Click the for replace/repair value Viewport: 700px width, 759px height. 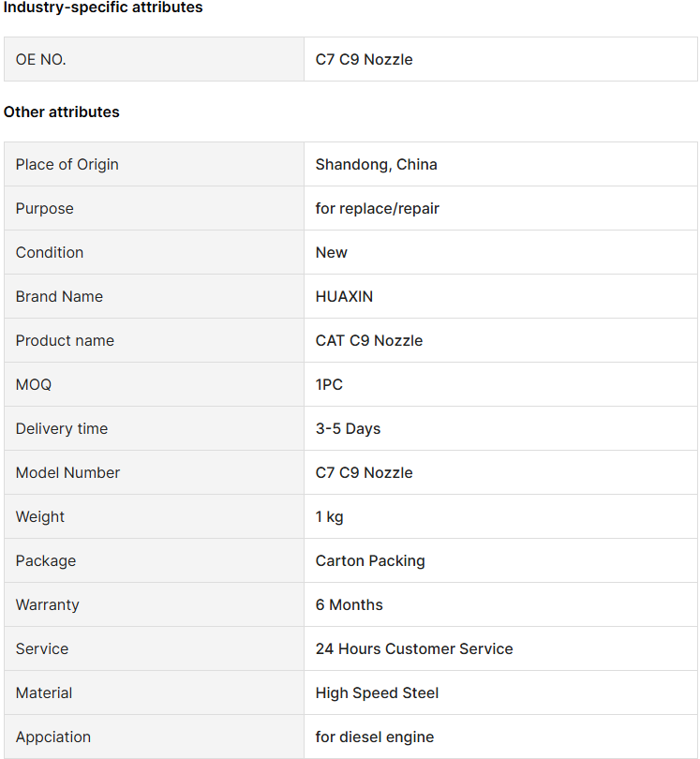pyautogui.click(x=377, y=209)
